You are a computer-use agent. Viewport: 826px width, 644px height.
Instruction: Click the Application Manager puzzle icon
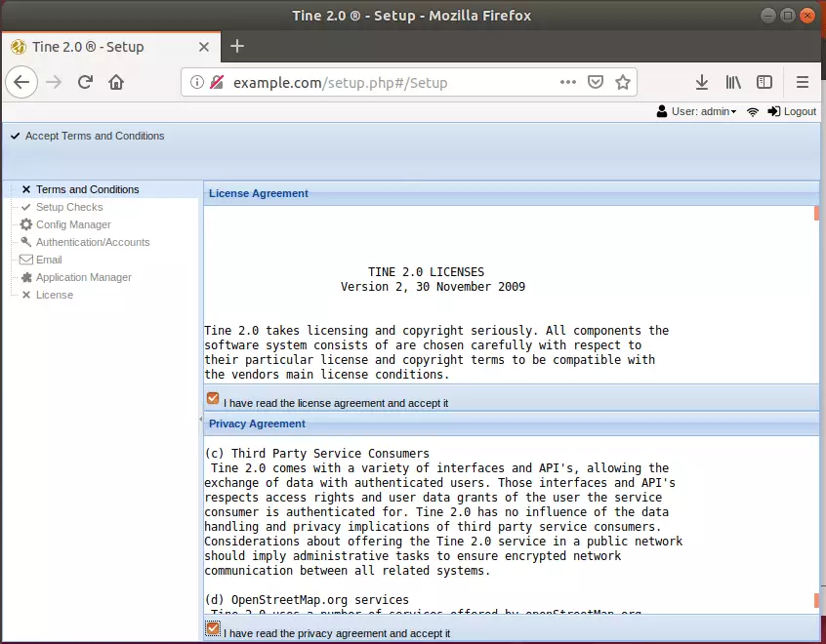pos(25,277)
